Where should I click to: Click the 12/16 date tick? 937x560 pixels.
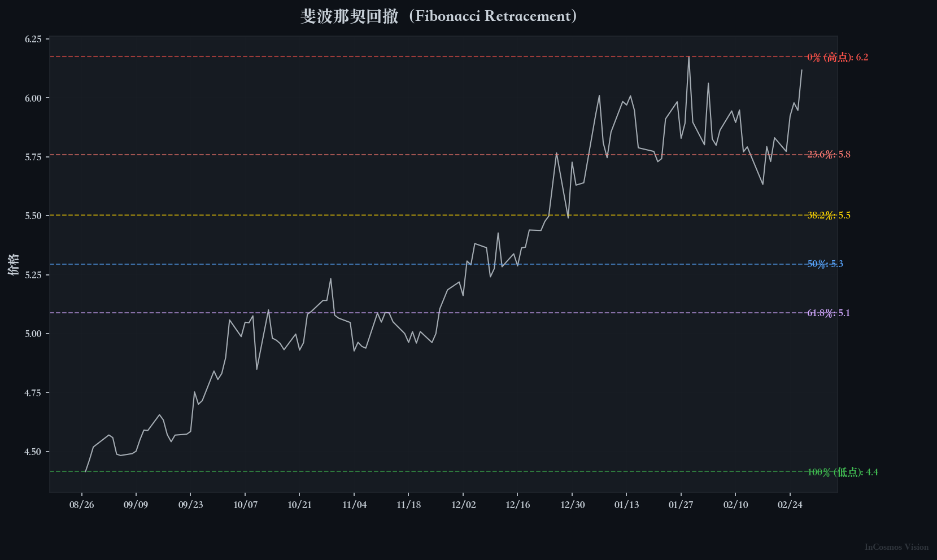(518, 505)
